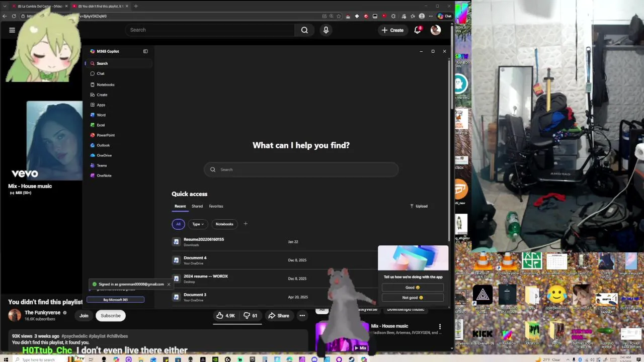Click the YouTube search input box

coord(210,30)
